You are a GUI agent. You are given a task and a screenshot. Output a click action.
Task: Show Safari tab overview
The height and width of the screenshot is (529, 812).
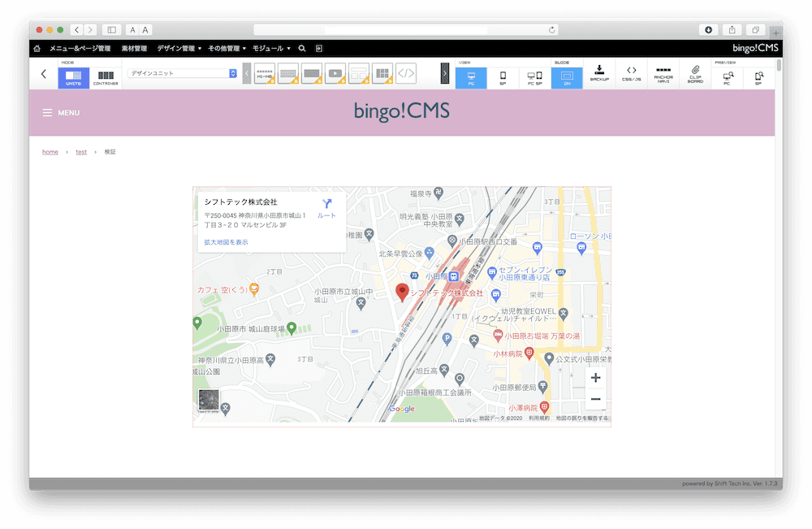[756, 30]
